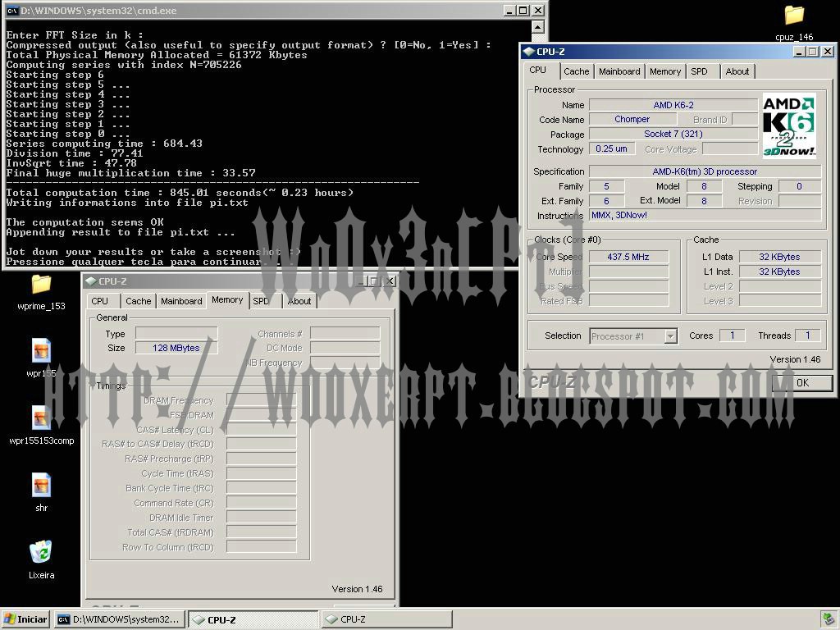Screen dimensions: 840x630
Task: Select the Mainboard tab in the Memory CPU-Z window
Action: click(x=181, y=301)
